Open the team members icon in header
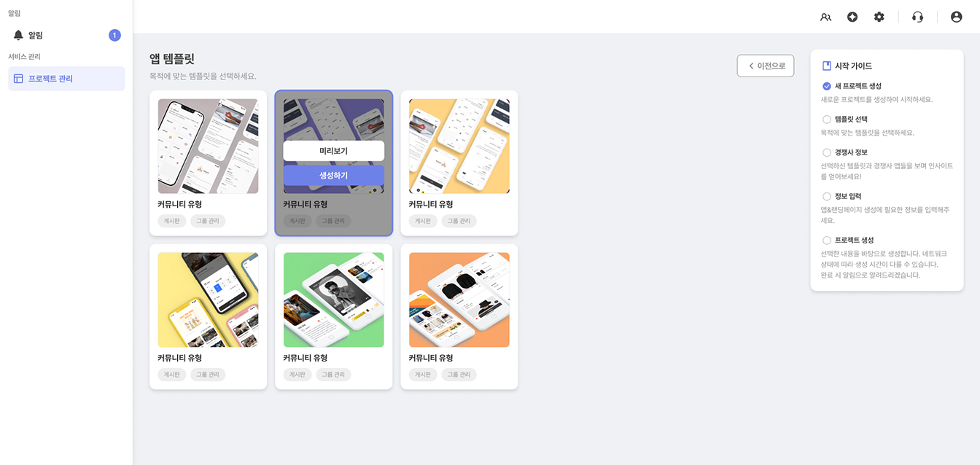The height and width of the screenshot is (465, 980). (825, 17)
